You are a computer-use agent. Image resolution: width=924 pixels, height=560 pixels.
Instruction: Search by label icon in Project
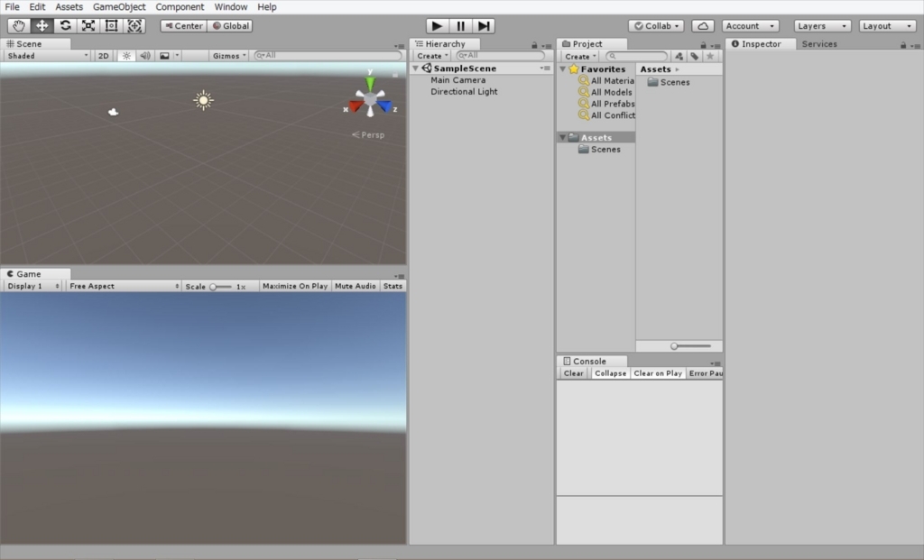click(x=695, y=57)
